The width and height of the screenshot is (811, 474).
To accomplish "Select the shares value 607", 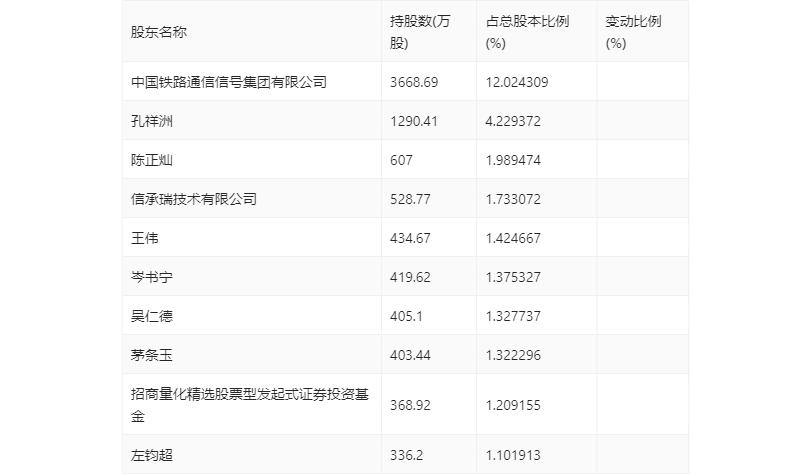I will [x=401, y=160].
